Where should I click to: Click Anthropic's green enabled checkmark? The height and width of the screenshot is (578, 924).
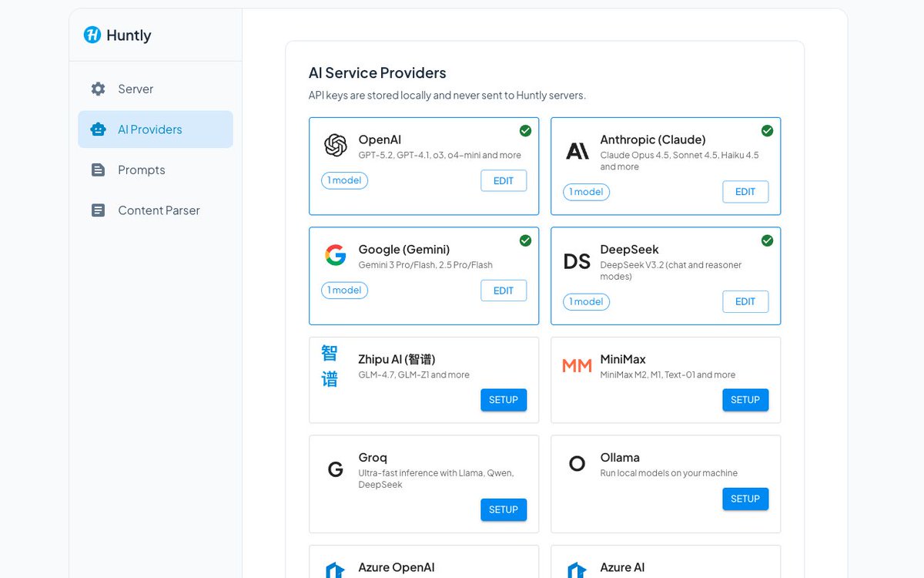[767, 131]
